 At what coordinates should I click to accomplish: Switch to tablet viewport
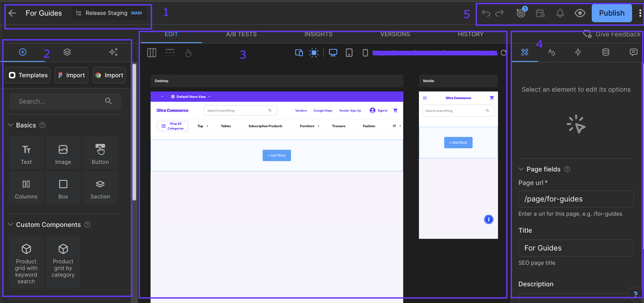tap(349, 53)
